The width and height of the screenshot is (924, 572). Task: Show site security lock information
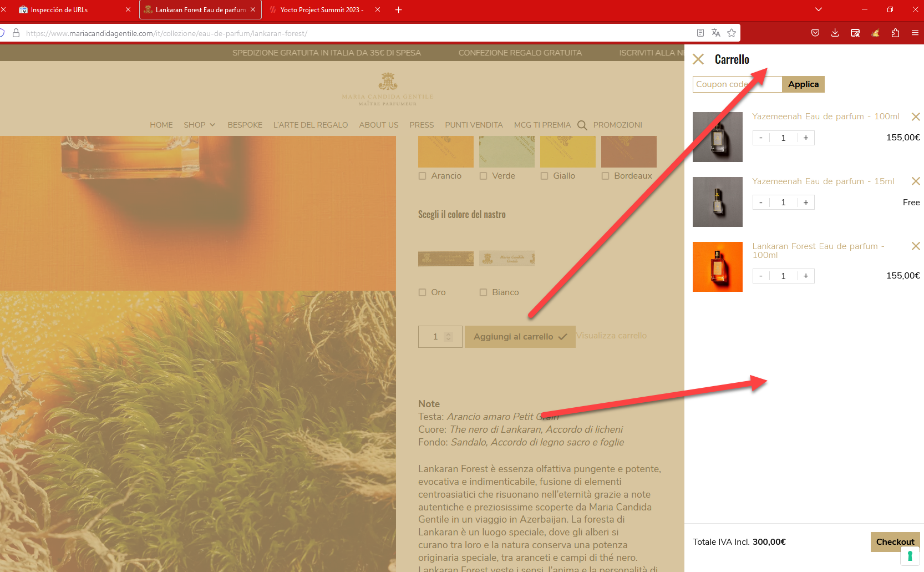pos(16,33)
